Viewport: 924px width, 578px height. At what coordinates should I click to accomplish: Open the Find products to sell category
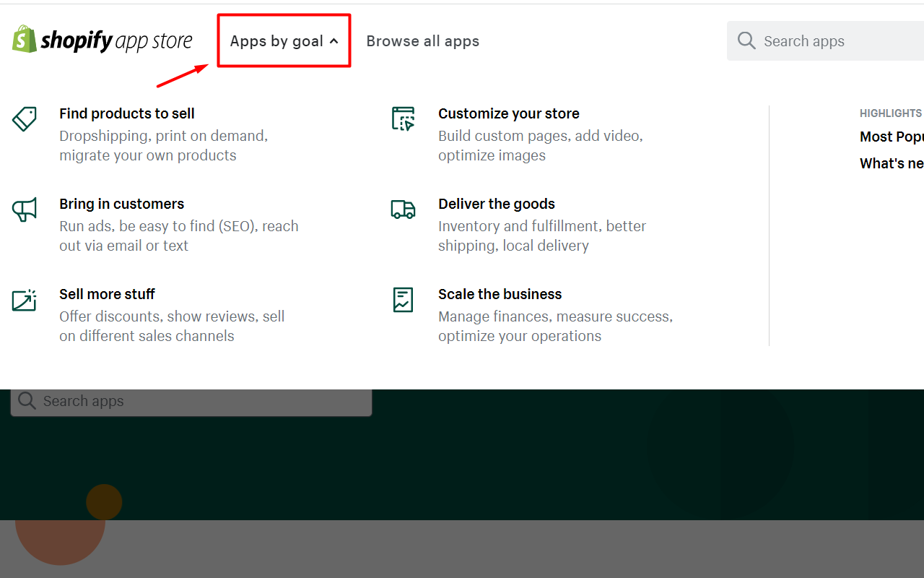(126, 113)
